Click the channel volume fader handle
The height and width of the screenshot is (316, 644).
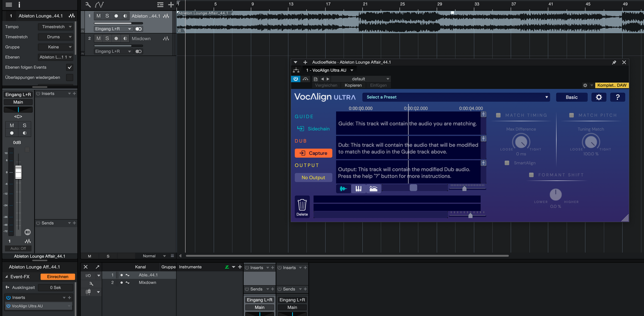tap(19, 172)
